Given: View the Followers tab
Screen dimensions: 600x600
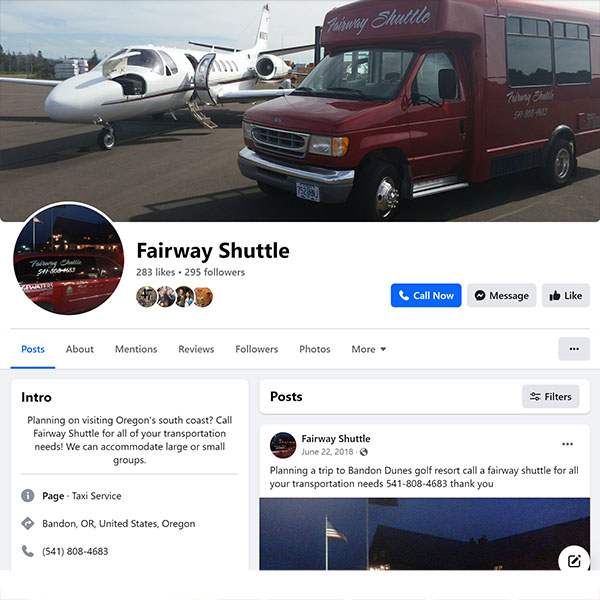Looking at the screenshot, I should (256, 349).
